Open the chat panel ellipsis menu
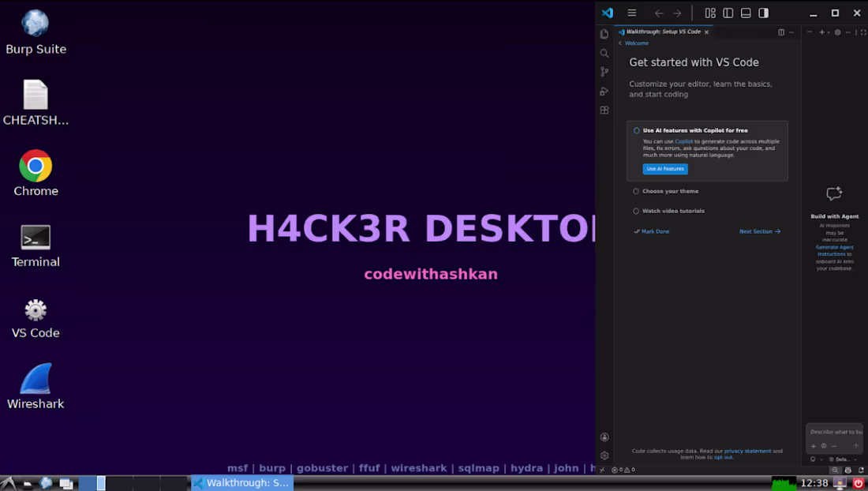The height and width of the screenshot is (491, 868). point(847,32)
